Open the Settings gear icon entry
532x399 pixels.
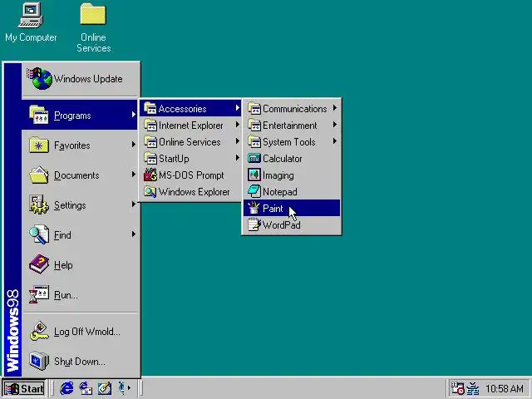pyautogui.click(x=39, y=204)
